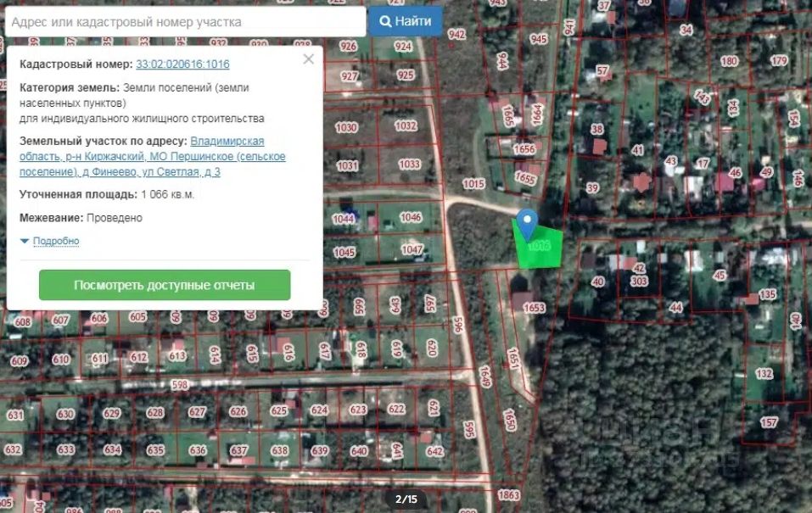
Task: Select parcel 609 on the map
Action: coord(20,361)
